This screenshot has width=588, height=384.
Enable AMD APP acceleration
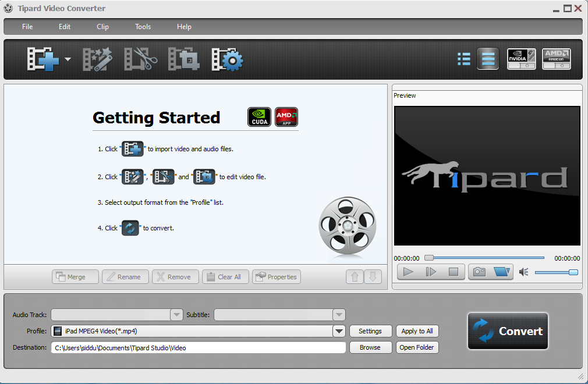tap(555, 59)
